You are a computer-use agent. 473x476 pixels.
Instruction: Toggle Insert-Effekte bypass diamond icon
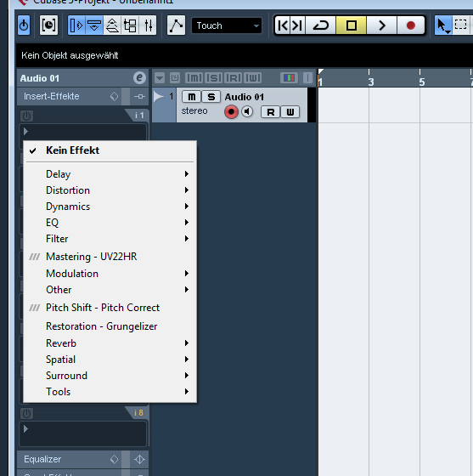pos(114,97)
